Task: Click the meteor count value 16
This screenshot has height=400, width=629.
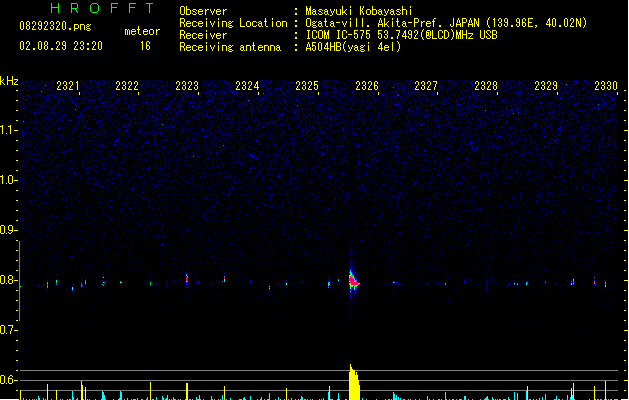Action: 145,46
